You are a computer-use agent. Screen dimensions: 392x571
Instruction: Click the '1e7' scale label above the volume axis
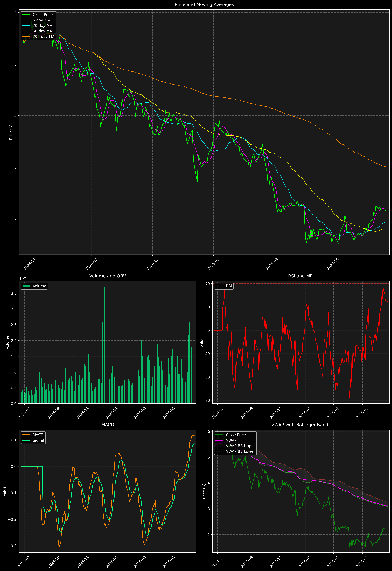23,279
